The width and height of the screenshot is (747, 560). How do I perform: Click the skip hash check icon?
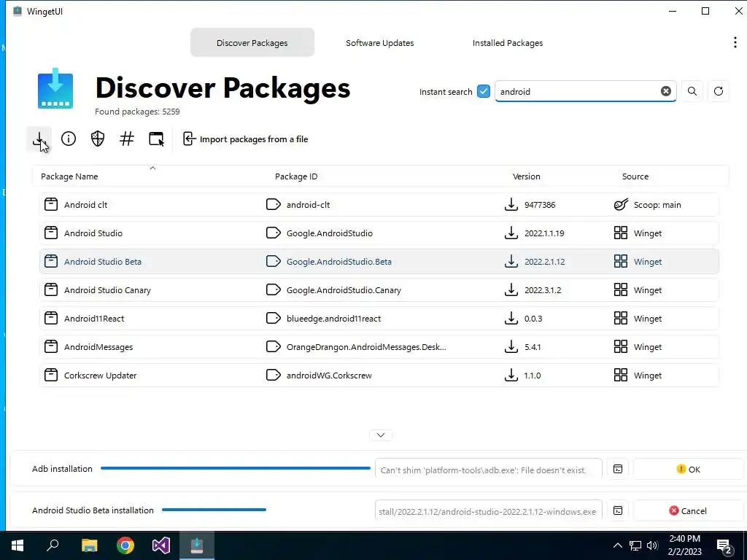(127, 139)
